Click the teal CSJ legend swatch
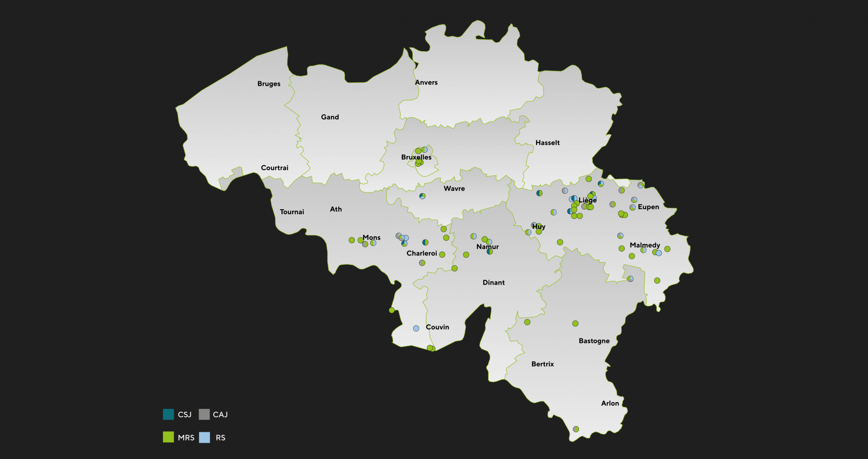The image size is (868, 459). (168, 414)
